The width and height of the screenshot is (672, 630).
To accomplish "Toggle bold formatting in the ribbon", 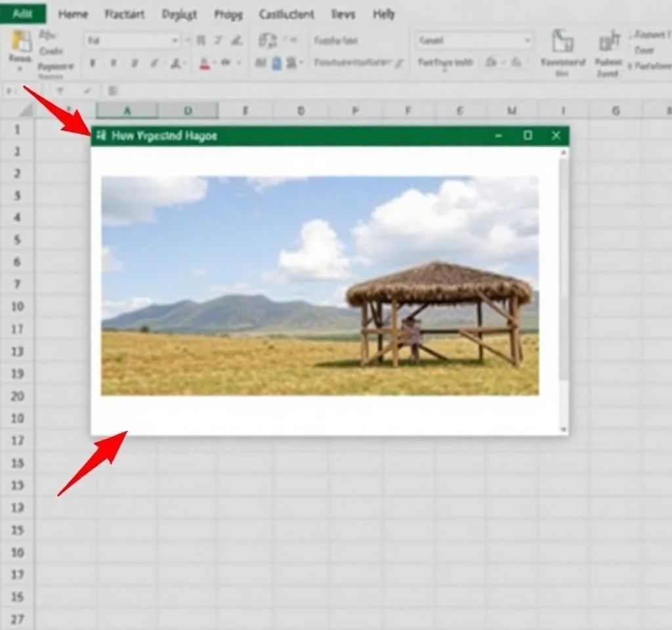I will (93, 64).
